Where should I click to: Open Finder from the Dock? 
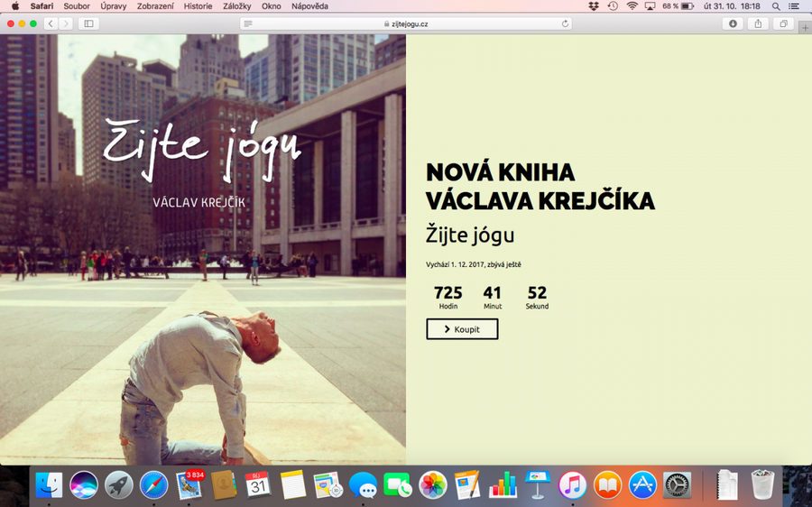pyautogui.click(x=49, y=485)
